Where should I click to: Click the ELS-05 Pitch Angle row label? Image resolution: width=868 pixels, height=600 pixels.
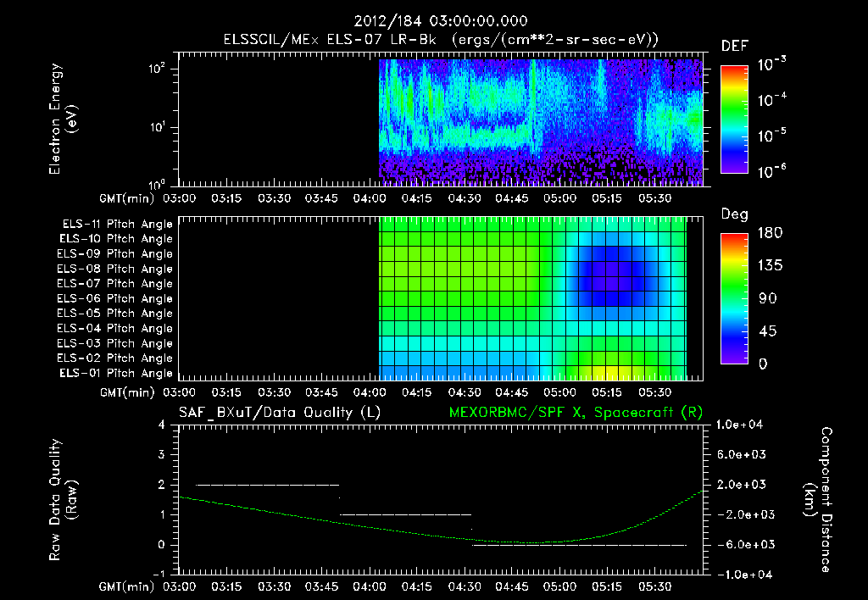pos(114,314)
